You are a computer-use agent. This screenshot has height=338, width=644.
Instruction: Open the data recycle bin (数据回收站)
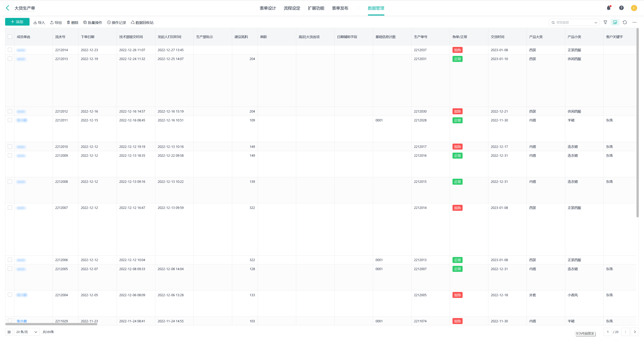click(142, 23)
